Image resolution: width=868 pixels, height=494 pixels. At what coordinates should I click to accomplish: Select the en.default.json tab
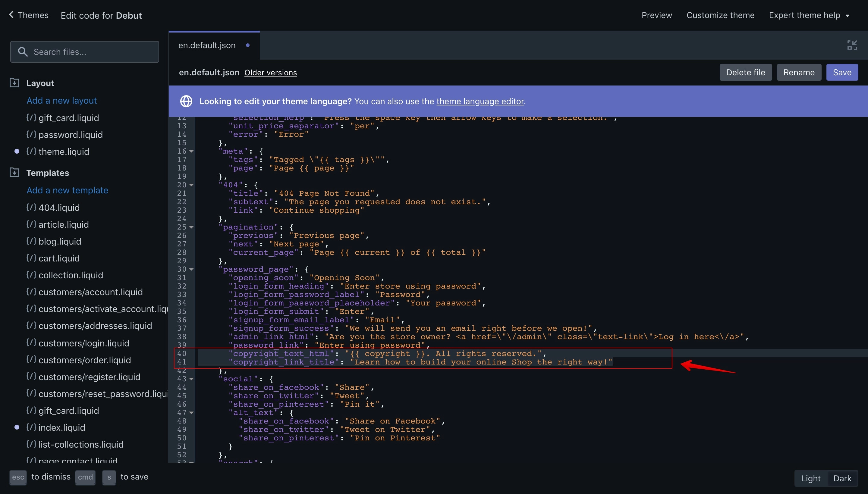(214, 45)
